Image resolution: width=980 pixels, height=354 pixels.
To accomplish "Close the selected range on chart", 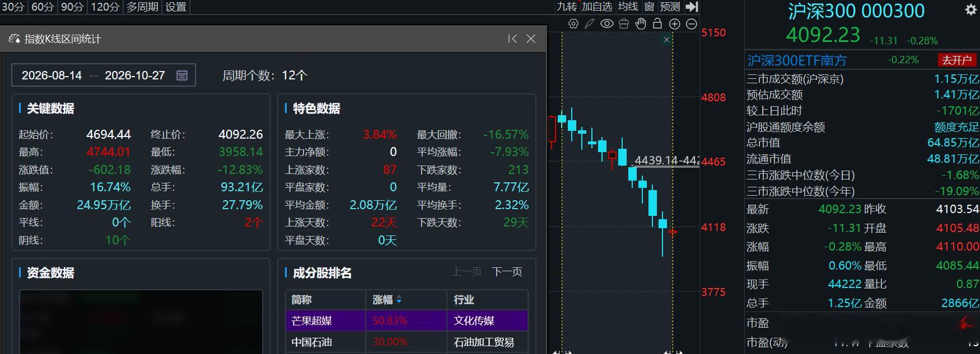I will tap(666, 40).
